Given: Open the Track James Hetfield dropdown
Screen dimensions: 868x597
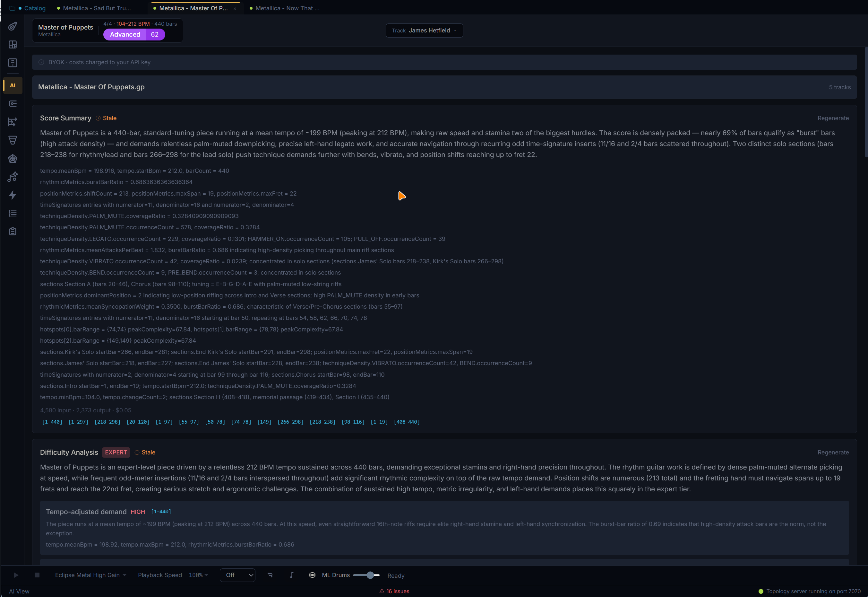Looking at the screenshot, I should click(x=424, y=31).
